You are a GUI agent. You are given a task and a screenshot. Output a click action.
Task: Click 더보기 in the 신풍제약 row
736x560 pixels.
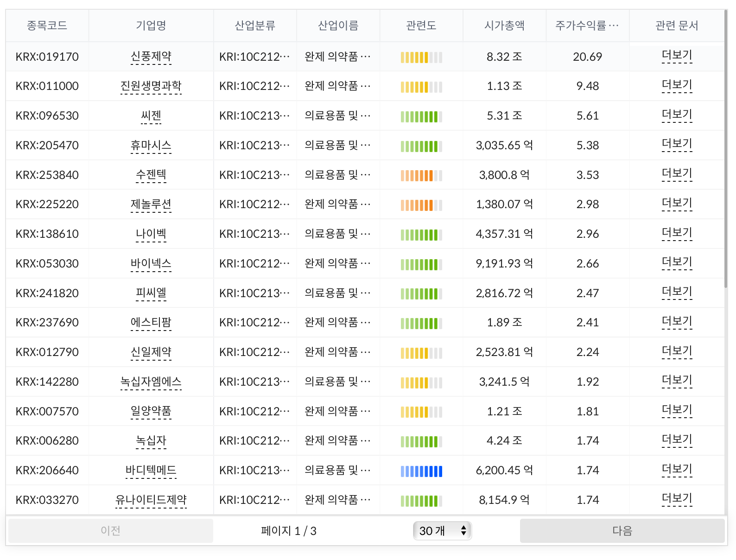[x=677, y=56]
